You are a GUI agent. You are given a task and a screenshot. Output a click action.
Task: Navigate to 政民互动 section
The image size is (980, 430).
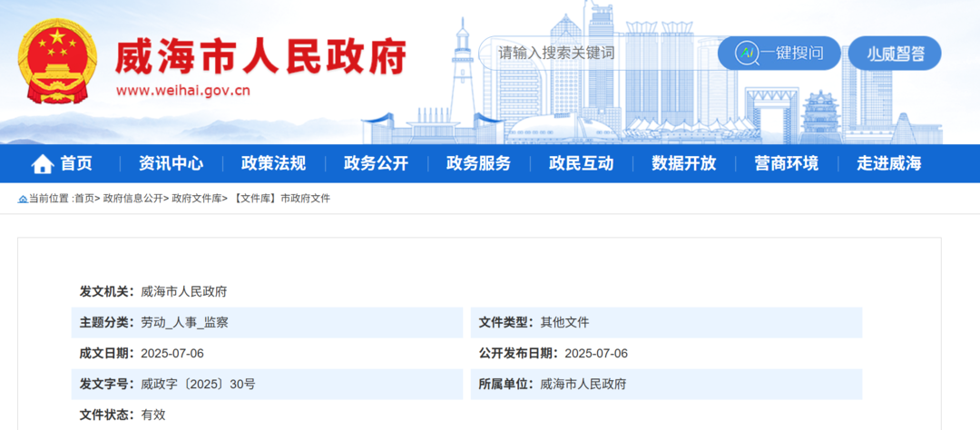581,164
